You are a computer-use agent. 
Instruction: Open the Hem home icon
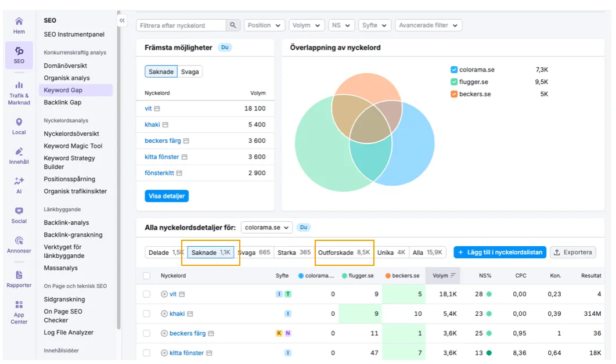click(x=19, y=21)
